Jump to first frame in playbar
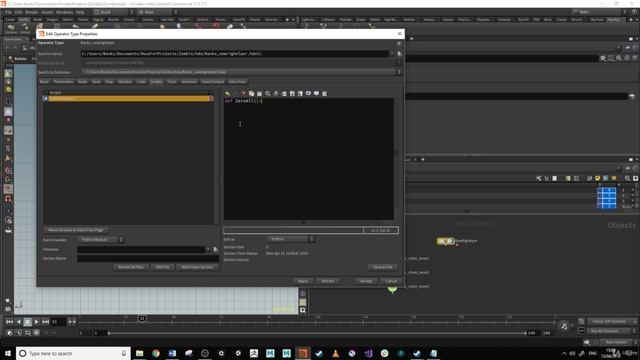The height and width of the screenshot is (360, 640). pos(9,322)
